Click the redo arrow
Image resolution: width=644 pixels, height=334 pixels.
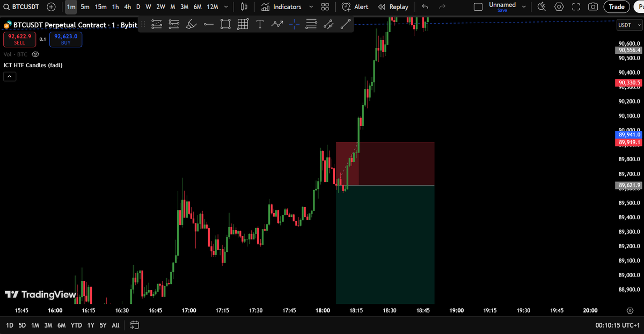pos(442,7)
